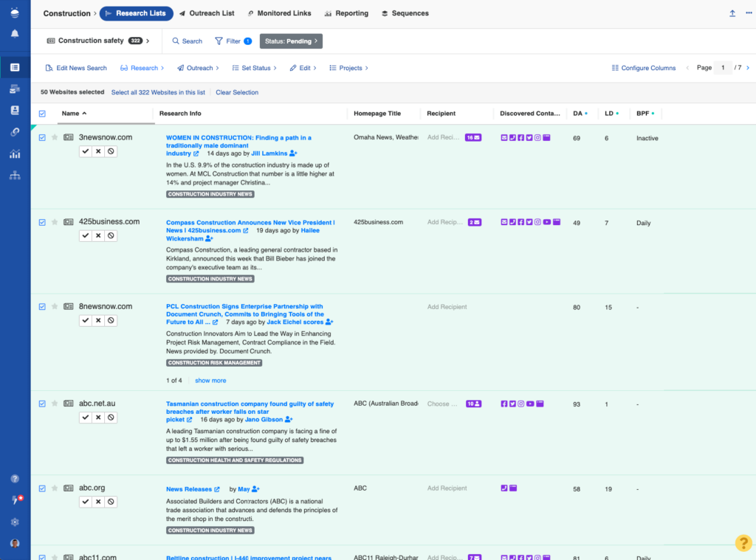Open the Set Status dropdown
Screen dimensions: 756x560
tap(255, 68)
